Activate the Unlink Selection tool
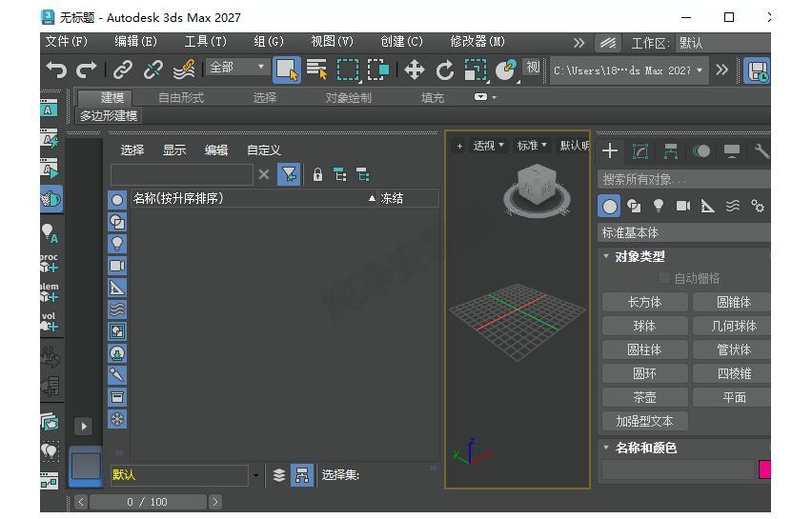Image resolution: width=812 pixels, height=519 pixels. point(153,70)
